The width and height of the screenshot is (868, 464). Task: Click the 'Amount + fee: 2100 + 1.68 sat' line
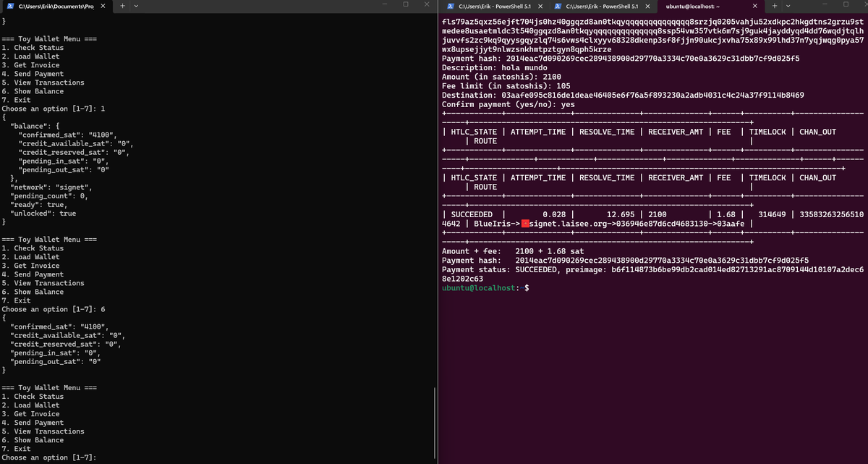tap(513, 251)
